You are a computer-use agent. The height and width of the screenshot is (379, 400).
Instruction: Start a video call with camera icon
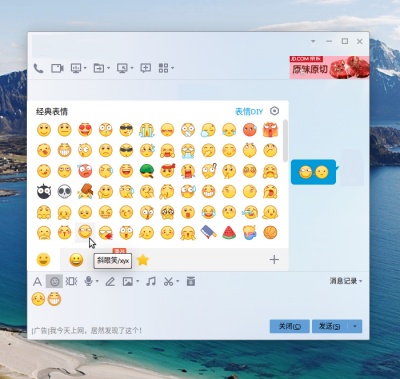click(x=57, y=68)
